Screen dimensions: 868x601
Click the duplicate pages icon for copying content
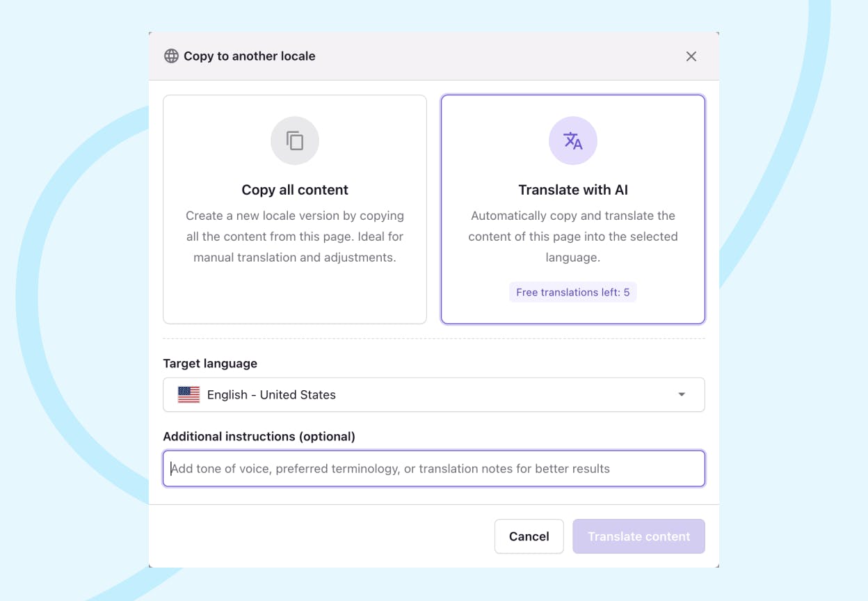coord(295,141)
